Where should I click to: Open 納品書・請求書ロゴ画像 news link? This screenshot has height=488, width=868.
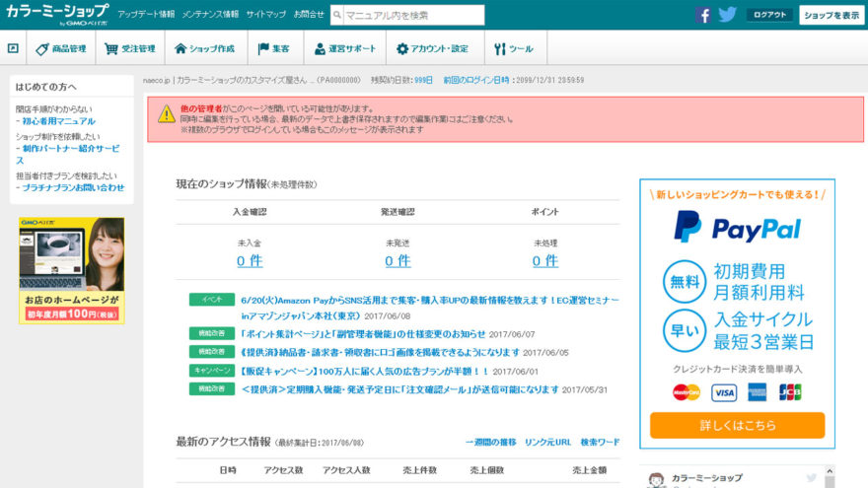click(381, 353)
